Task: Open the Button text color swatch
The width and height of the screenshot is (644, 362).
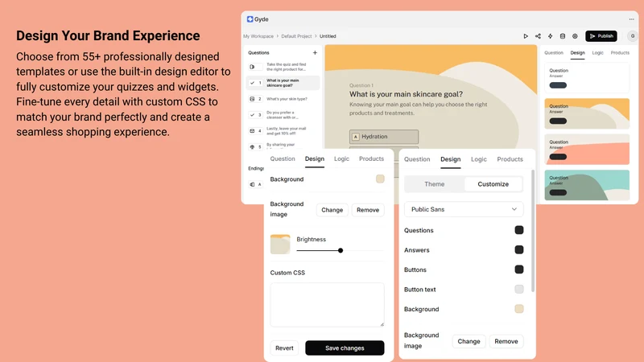Action: tap(519, 290)
